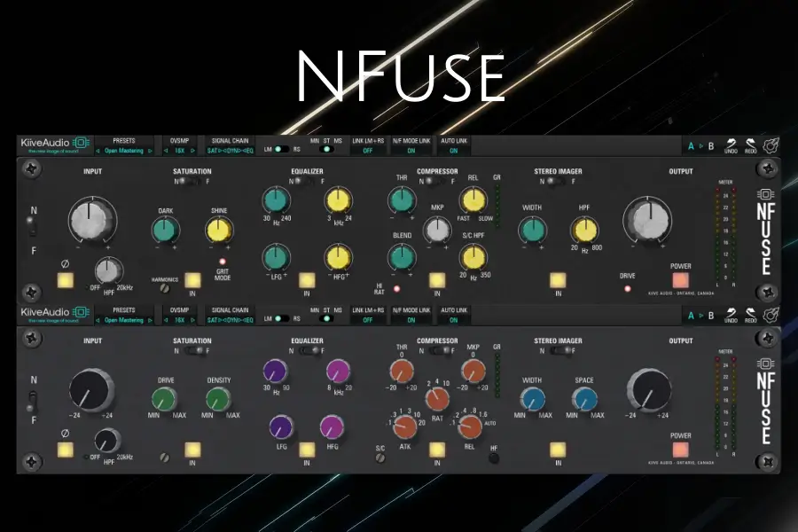
Task: Click the Density knob on lower unit
Action: (x=218, y=399)
